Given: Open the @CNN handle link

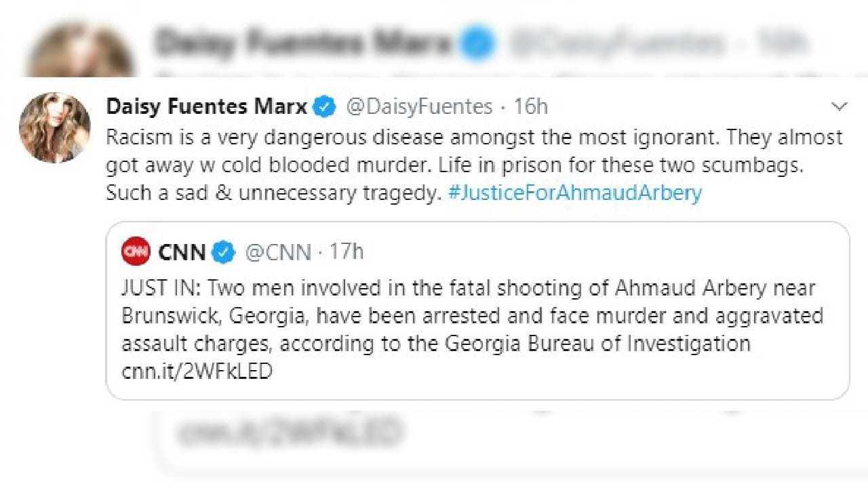Looking at the screenshot, I should (x=278, y=252).
